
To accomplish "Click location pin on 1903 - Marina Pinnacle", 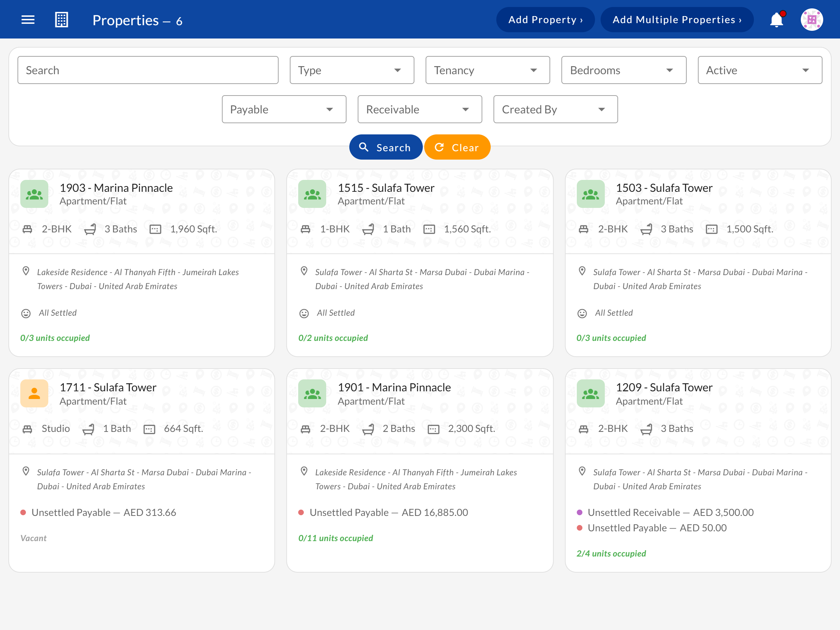I will click(x=26, y=271).
